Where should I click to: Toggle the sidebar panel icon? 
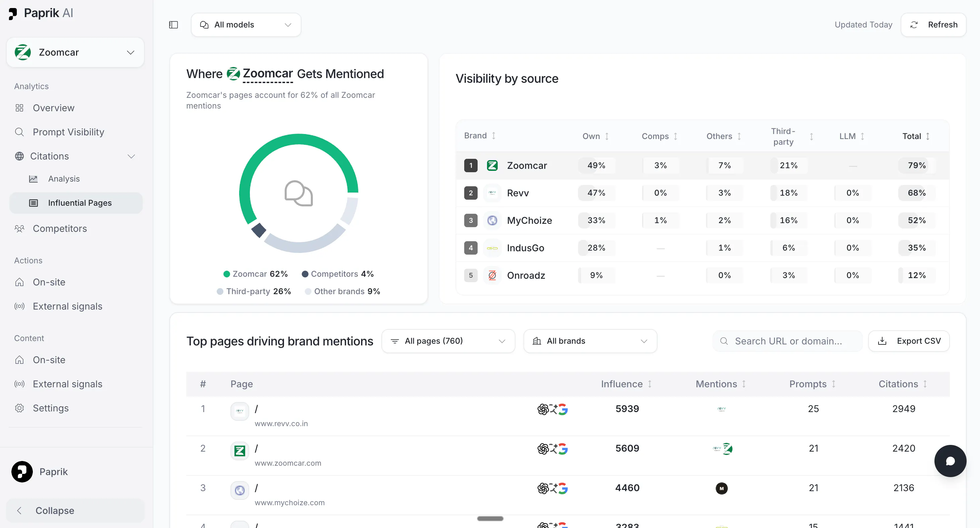pyautogui.click(x=173, y=25)
